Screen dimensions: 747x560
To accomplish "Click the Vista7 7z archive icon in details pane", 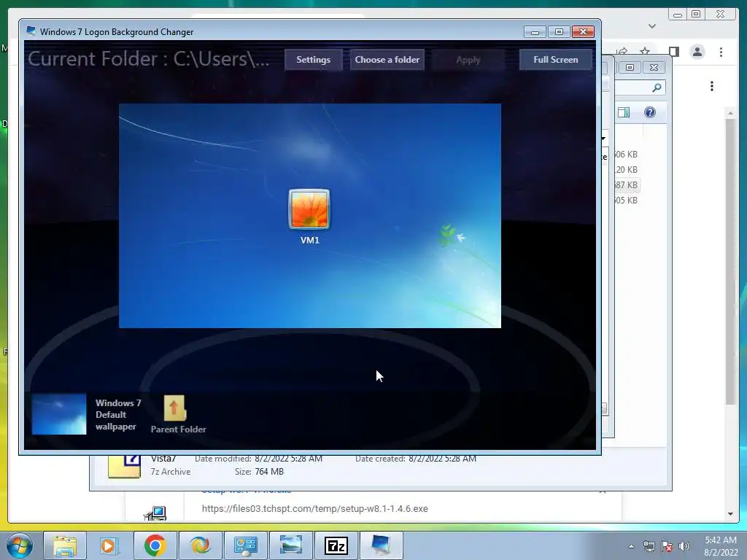I will (124, 467).
